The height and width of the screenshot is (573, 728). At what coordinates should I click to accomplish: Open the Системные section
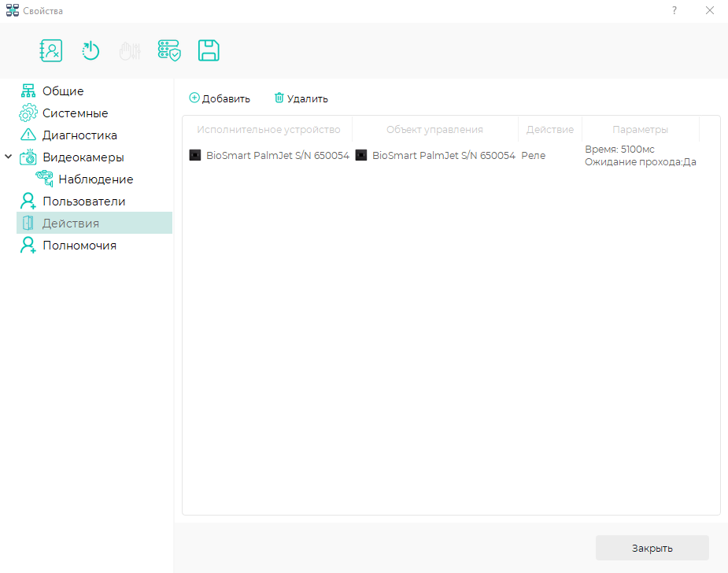click(x=76, y=113)
